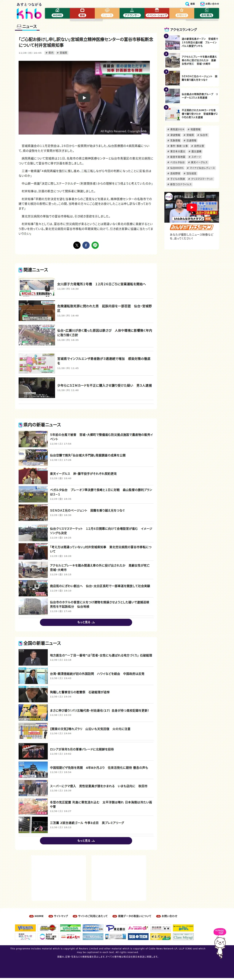Play the khbみんながカメラマン YouTube video

191,207
